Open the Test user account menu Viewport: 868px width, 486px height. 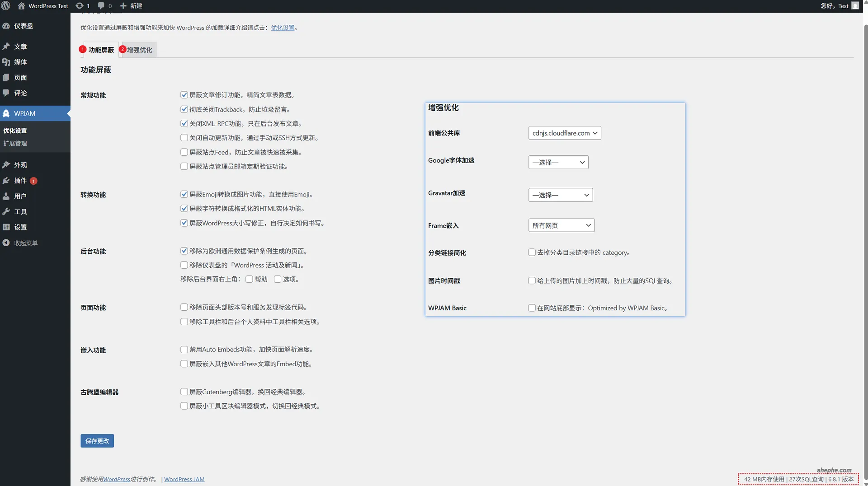click(839, 6)
